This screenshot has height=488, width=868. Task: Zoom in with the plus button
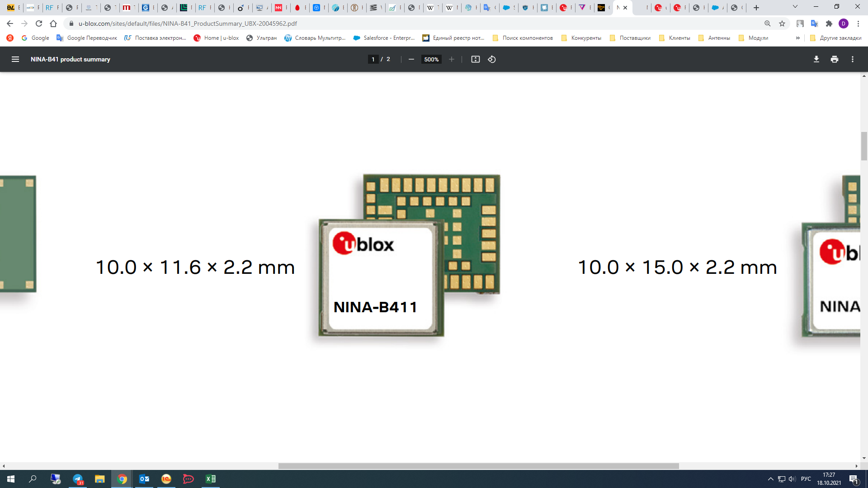(451, 59)
